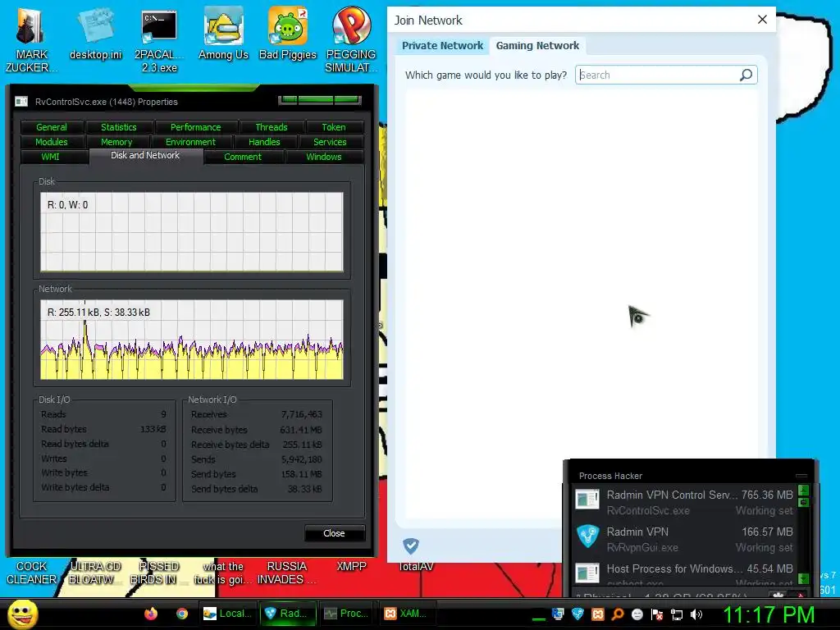Open the Token tab
The width and height of the screenshot is (840, 630).
pos(334,127)
